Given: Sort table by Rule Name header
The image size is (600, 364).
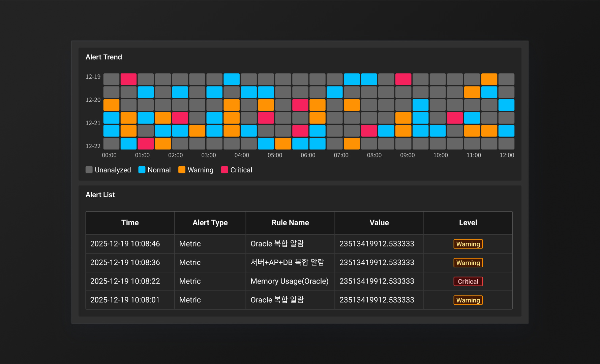Looking at the screenshot, I should click(x=290, y=223).
